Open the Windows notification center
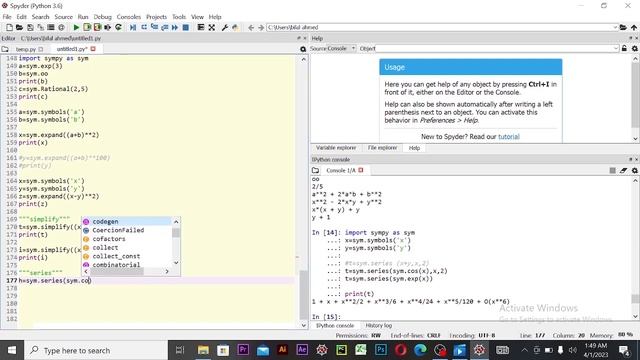Viewport: 640px width, 360px height. [624, 350]
